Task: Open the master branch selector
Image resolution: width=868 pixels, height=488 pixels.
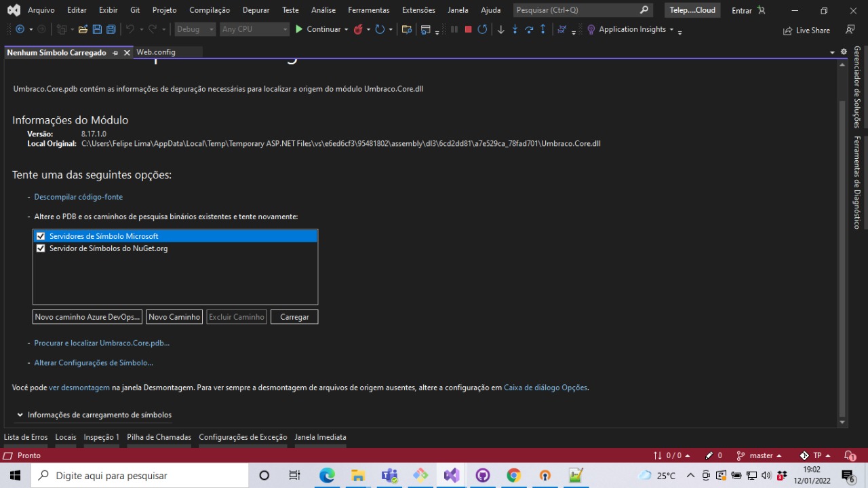Action: click(x=759, y=455)
